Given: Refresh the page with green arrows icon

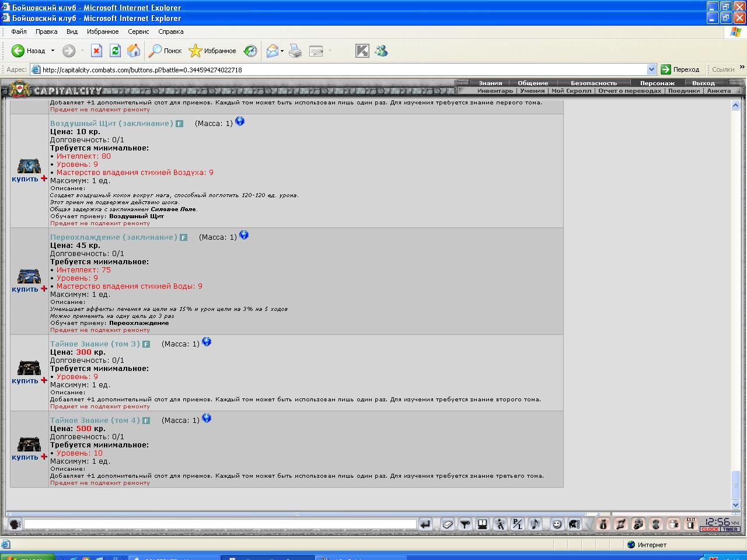Looking at the screenshot, I should 115,51.
